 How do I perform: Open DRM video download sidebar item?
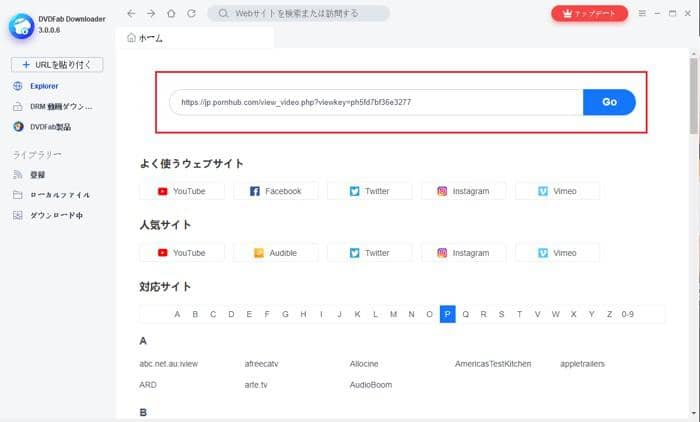[58, 106]
